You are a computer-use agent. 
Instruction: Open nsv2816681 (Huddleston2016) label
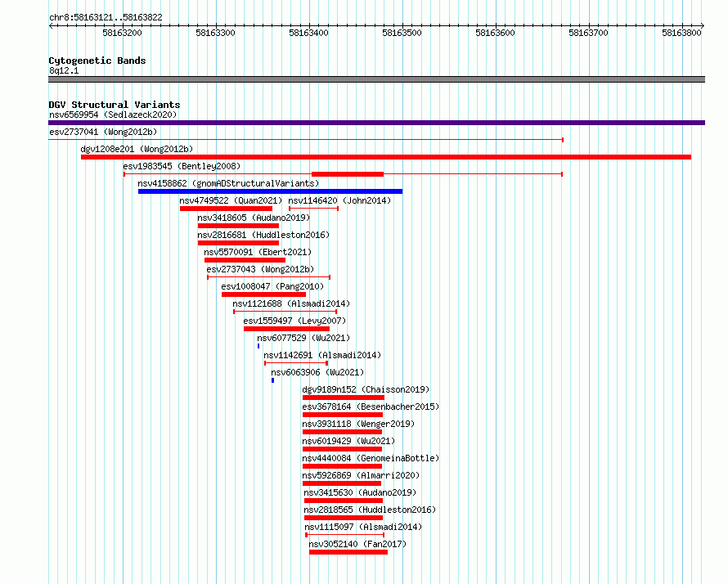263,235
